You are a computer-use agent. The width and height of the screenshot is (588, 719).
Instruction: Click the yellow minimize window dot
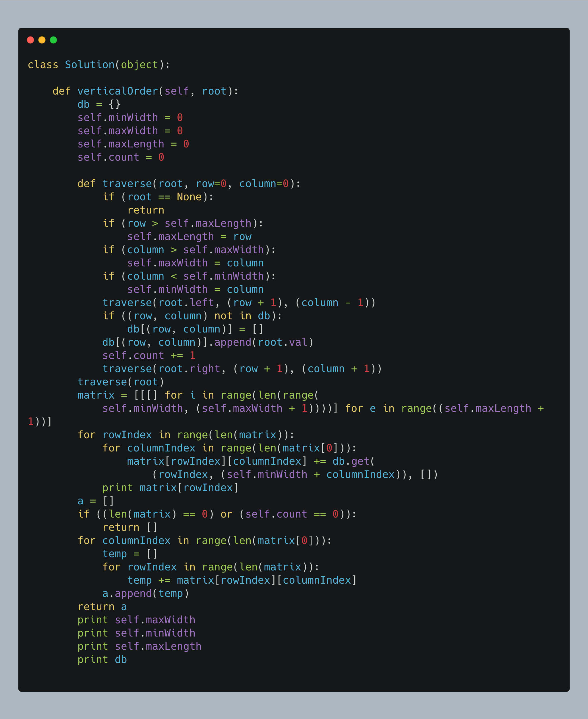42,40
